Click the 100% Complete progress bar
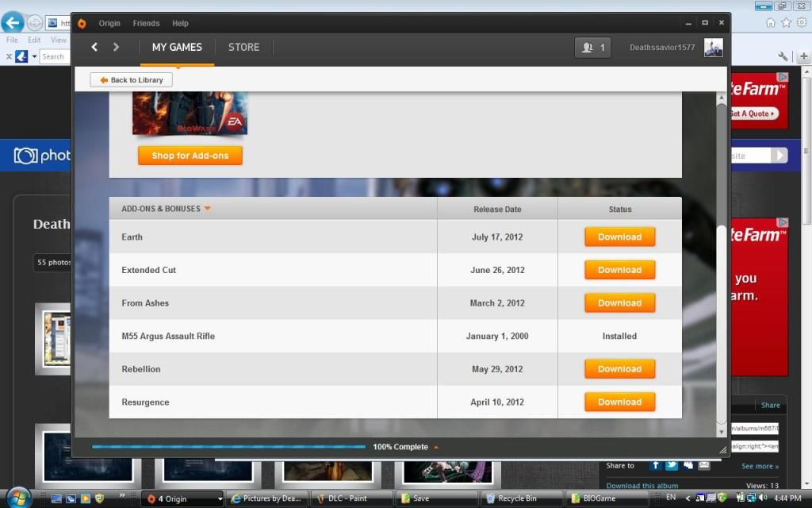 (x=228, y=447)
